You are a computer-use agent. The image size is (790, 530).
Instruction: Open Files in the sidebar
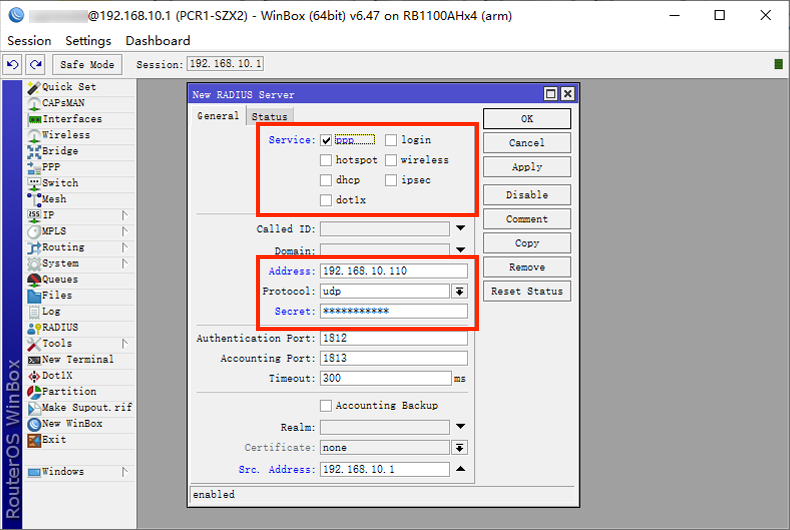tap(81, 295)
